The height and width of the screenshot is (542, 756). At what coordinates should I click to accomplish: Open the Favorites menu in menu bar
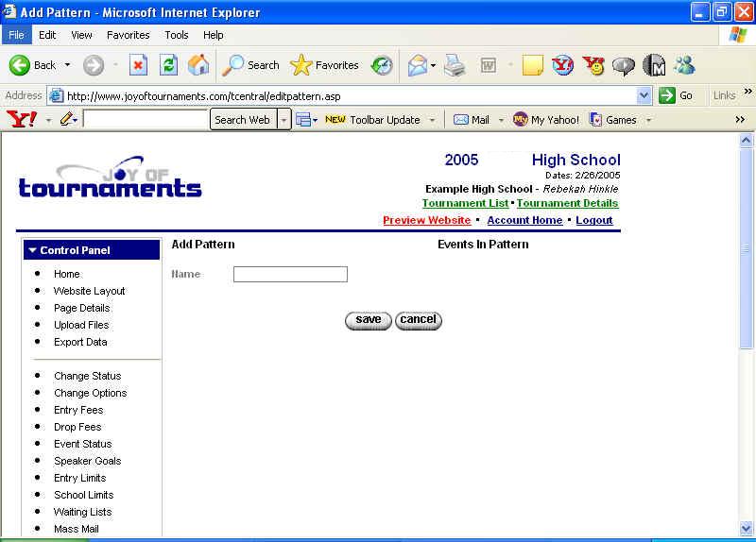[128, 35]
